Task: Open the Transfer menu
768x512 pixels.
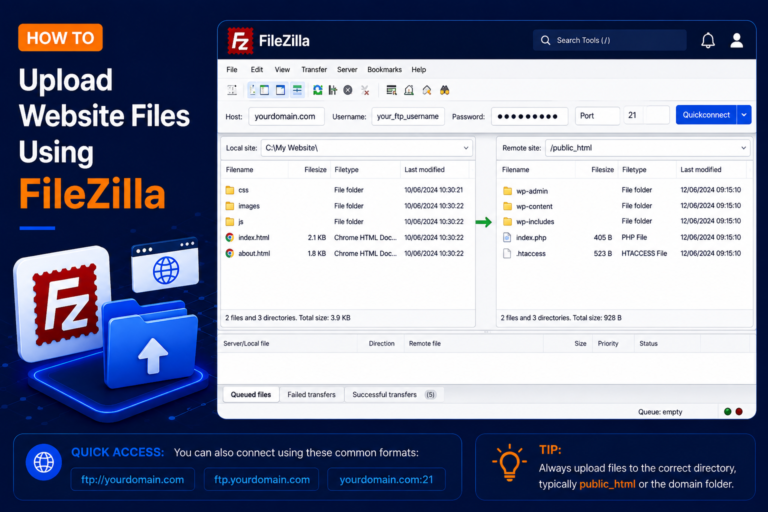Action: point(314,70)
